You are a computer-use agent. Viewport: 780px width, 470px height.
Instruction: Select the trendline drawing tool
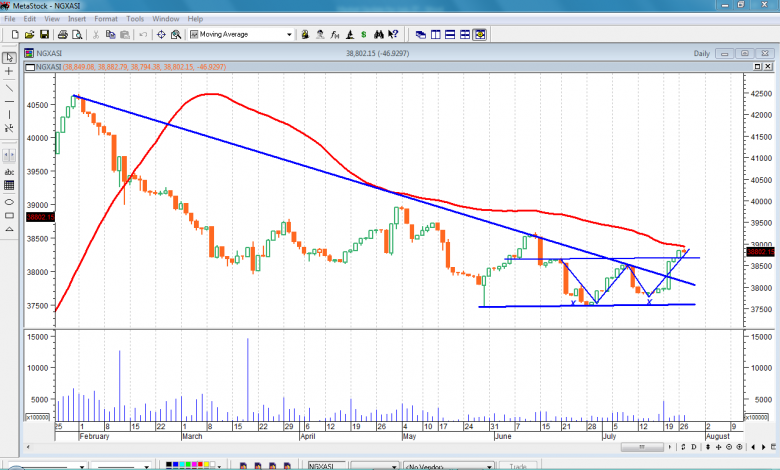point(9,88)
